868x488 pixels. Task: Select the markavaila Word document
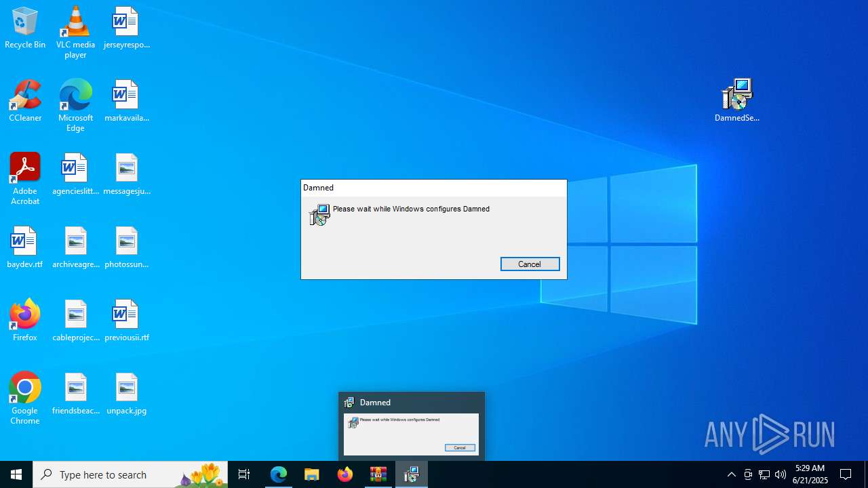pos(126,102)
